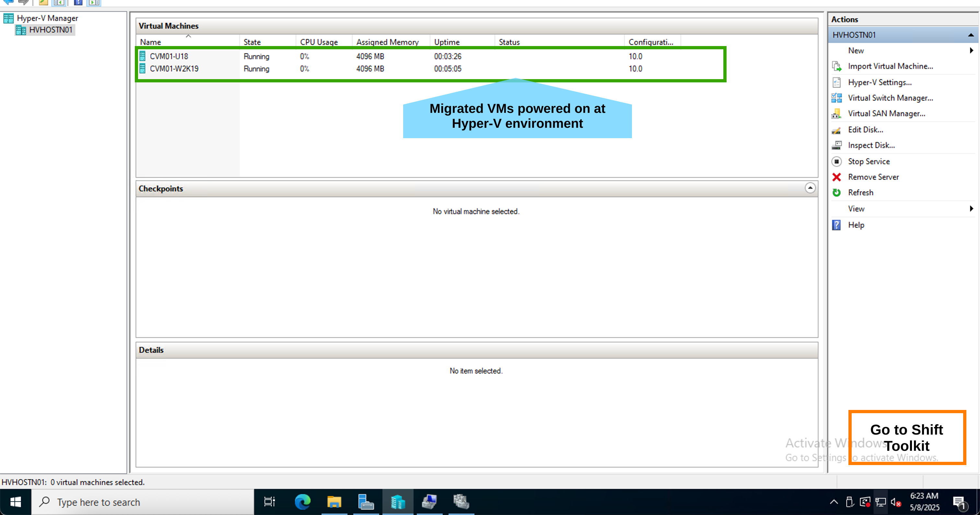Open File Explorer from taskbar

334,502
